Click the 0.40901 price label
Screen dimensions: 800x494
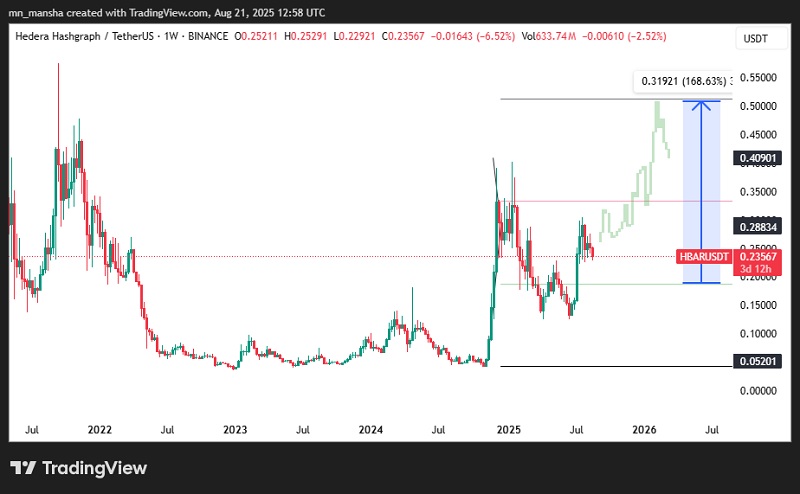[758, 158]
